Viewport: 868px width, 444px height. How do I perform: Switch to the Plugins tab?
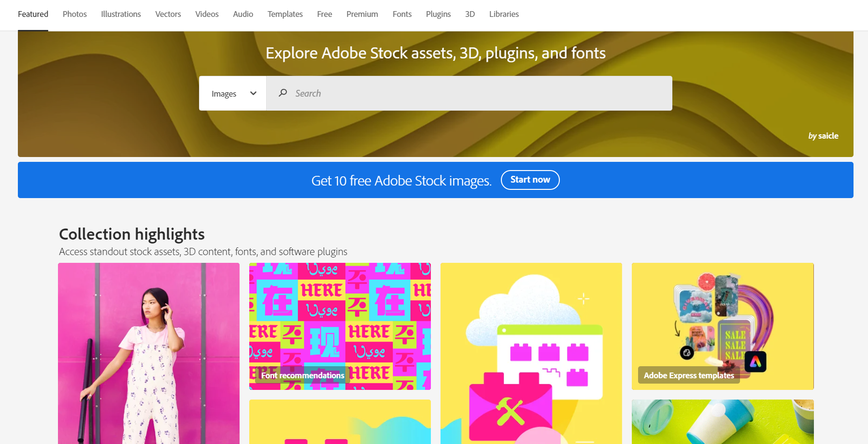coord(438,14)
